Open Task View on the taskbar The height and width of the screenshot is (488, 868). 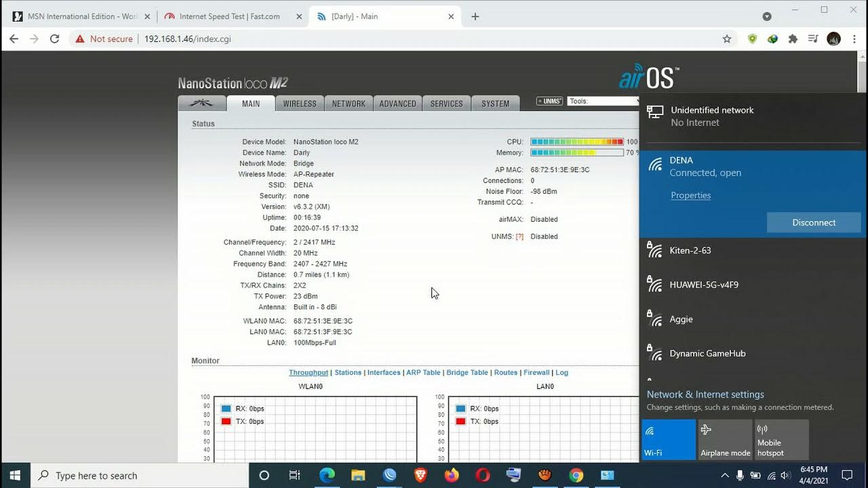294,475
